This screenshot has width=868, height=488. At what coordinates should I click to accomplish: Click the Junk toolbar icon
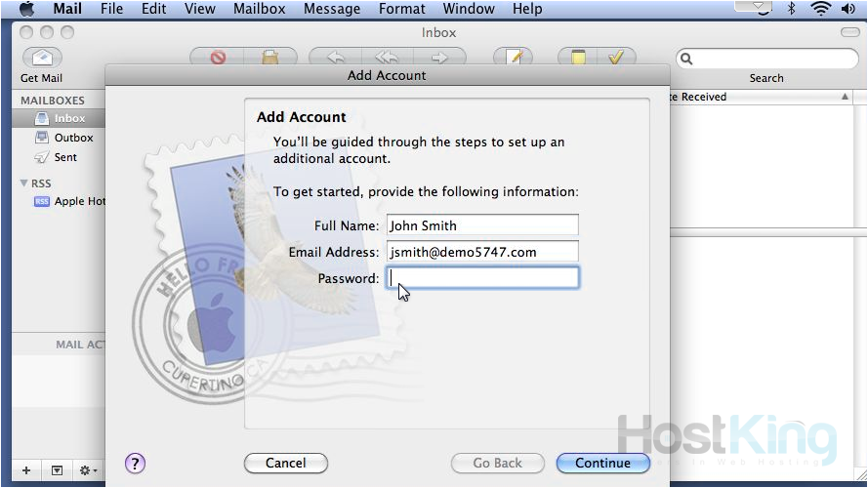tap(272, 58)
